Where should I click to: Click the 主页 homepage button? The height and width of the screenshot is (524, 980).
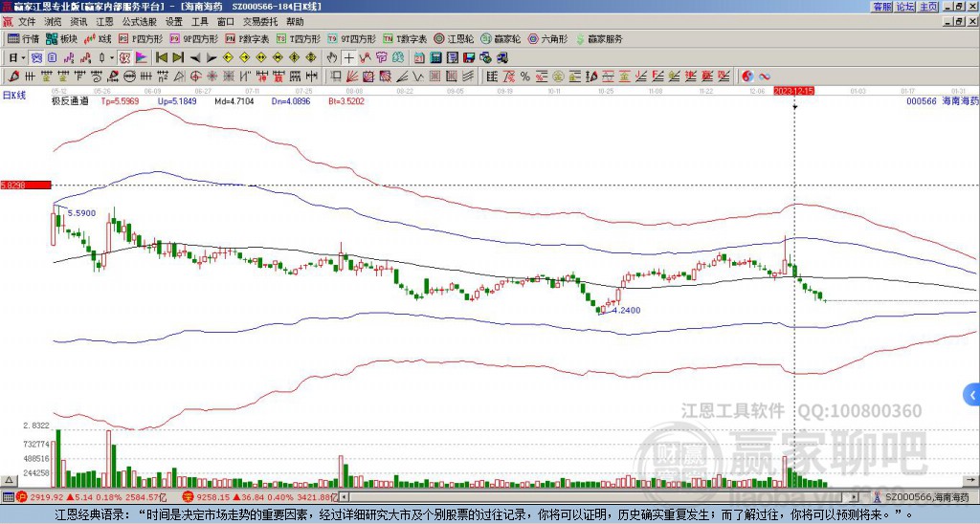pos(928,7)
